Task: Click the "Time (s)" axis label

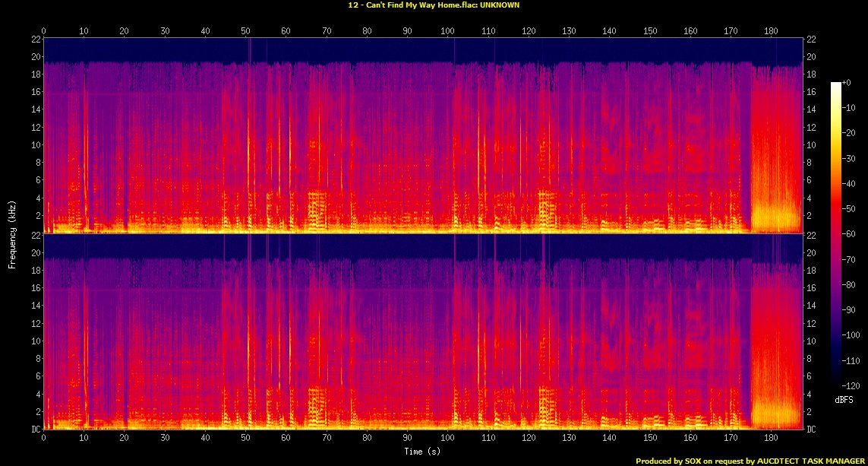Action: [x=422, y=452]
